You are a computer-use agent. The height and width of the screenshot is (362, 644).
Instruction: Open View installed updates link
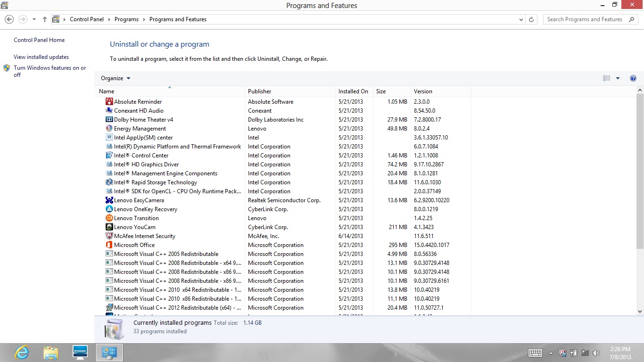pyautogui.click(x=41, y=57)
